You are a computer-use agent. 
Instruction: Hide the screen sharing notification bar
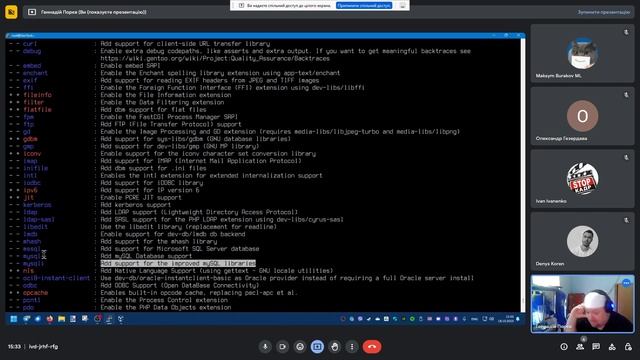[402, 5]
